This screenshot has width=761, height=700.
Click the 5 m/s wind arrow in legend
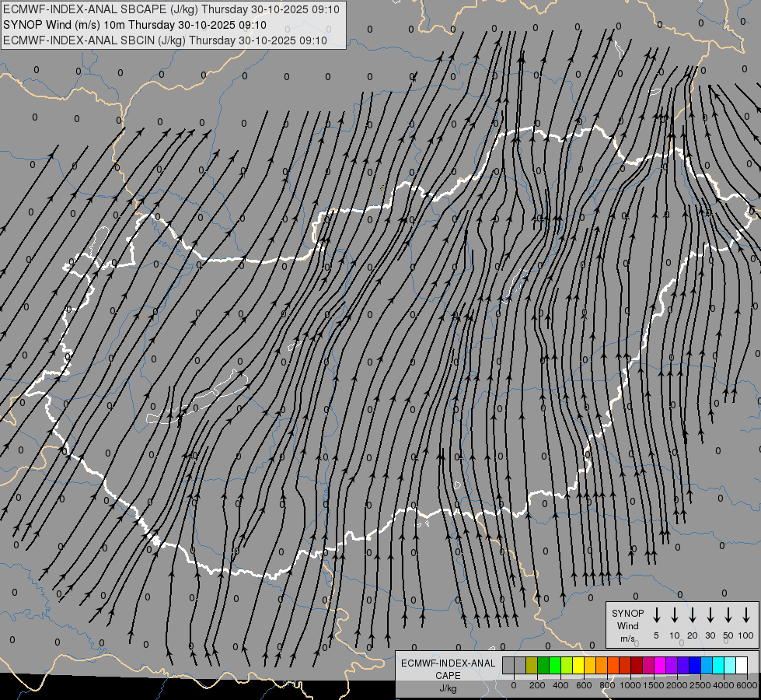click(x=656, y=615)
